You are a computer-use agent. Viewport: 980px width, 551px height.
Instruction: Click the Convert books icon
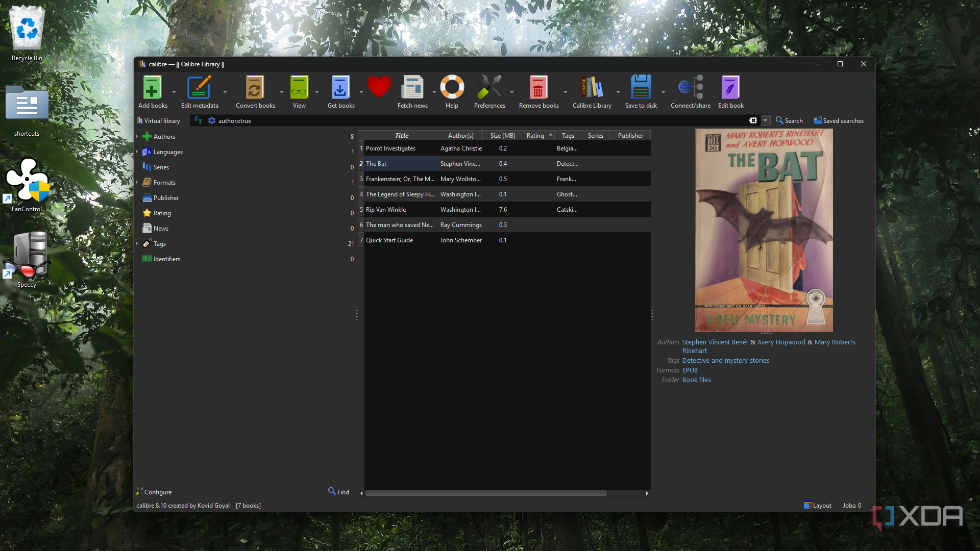pos(255,87)
